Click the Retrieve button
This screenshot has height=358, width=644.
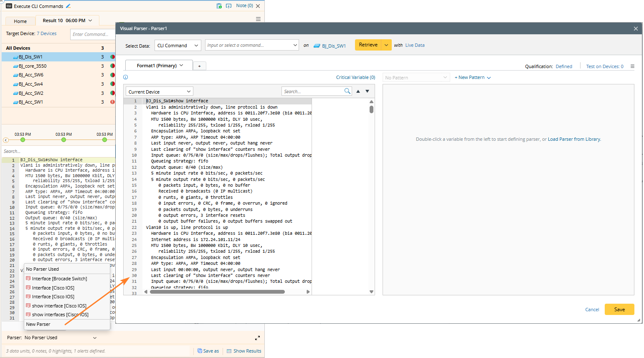368,45
